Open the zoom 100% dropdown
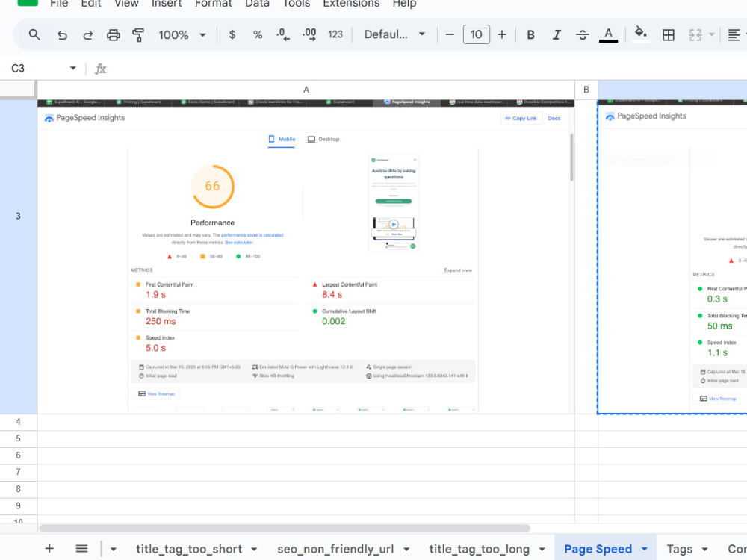 [182, 35]
